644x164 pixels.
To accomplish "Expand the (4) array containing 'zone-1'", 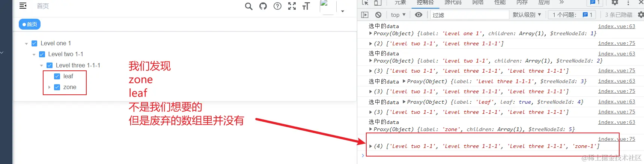I will coord(371,146).
